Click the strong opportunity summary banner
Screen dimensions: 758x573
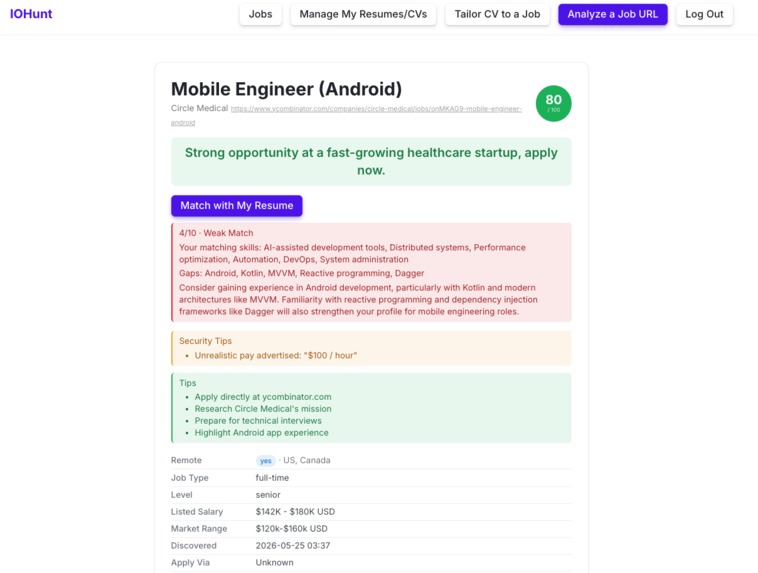(x=371, y=162)
